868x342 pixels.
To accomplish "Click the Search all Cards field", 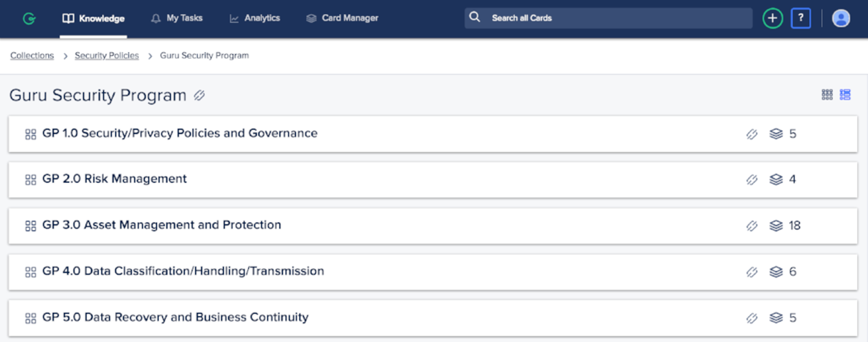I will coord(608,18).
